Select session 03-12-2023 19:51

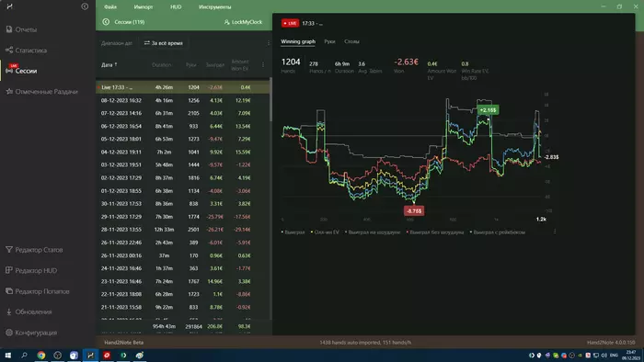[x=183, y=164]
